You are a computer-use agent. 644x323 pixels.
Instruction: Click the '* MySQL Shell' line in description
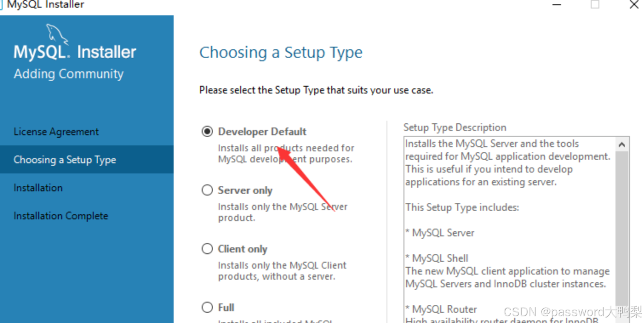point(437,258)
